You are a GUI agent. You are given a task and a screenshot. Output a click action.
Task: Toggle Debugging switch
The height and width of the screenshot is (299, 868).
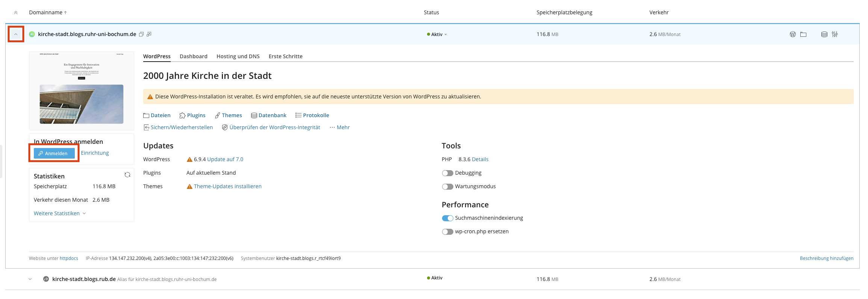[447, 173]
